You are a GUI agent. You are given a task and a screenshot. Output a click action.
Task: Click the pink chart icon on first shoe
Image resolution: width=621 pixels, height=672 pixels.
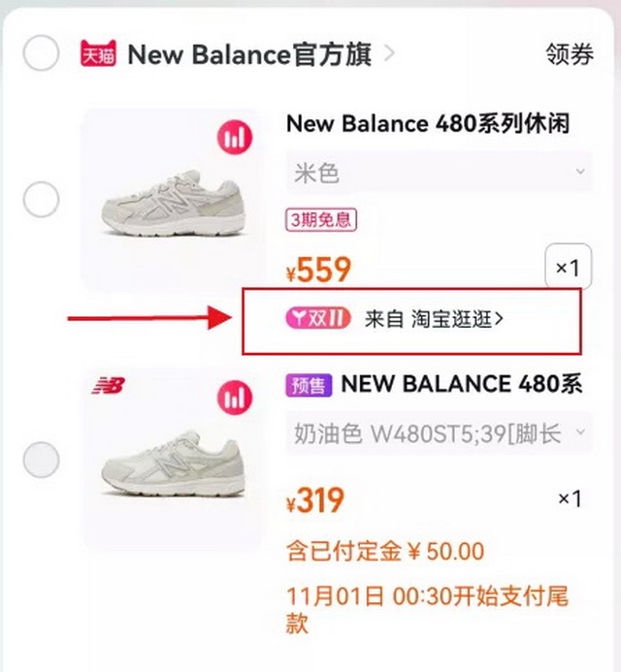234,138
